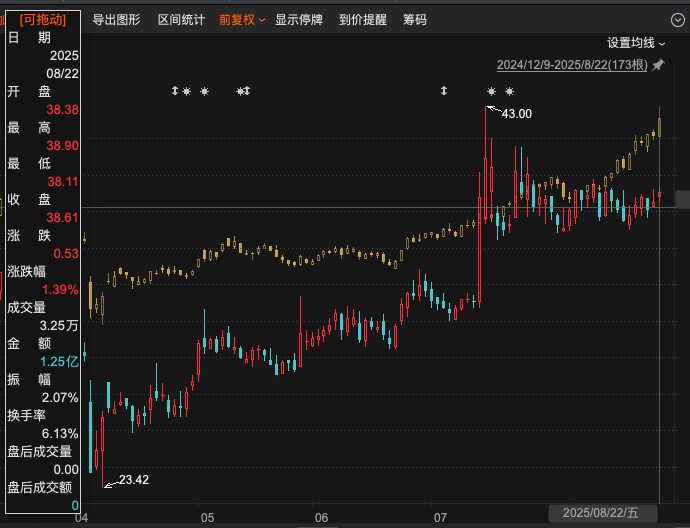This screenshot has width=690, height=528.
Task: Click the leftmost up-down arrow event marker
Action: tap(175, 92)
